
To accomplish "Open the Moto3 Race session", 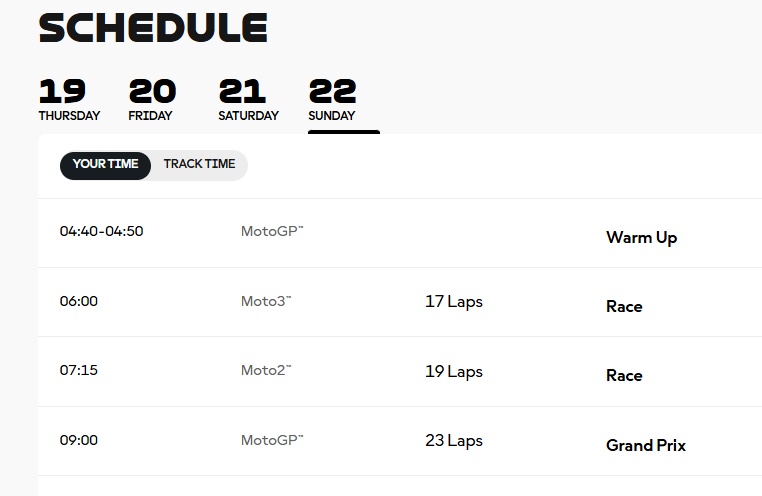I will [x=624, y=307].
